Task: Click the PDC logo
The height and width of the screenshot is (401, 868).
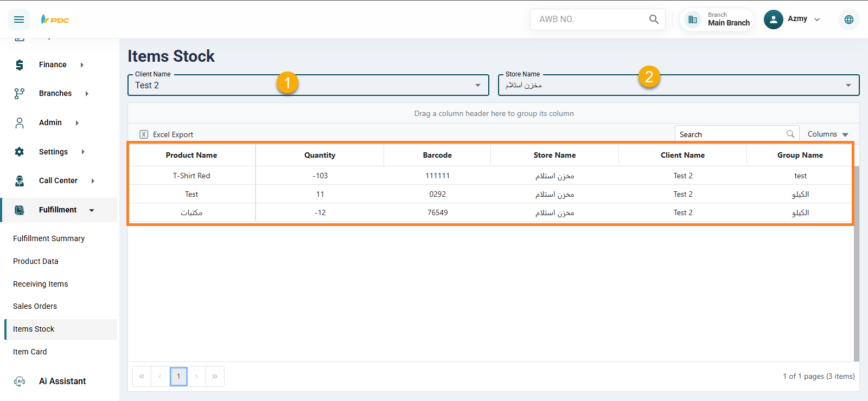Action: pyautogui.click(x=55, y=20)
